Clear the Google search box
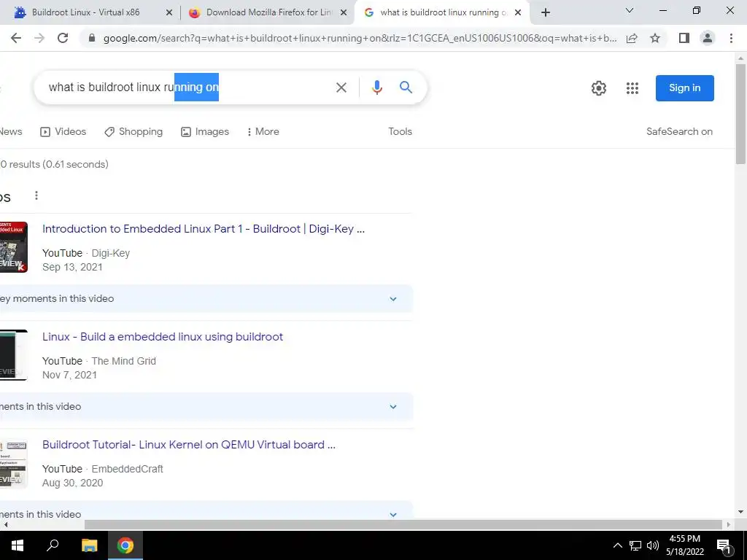Viewport: 747px width, 560px height. pos(341,87)
